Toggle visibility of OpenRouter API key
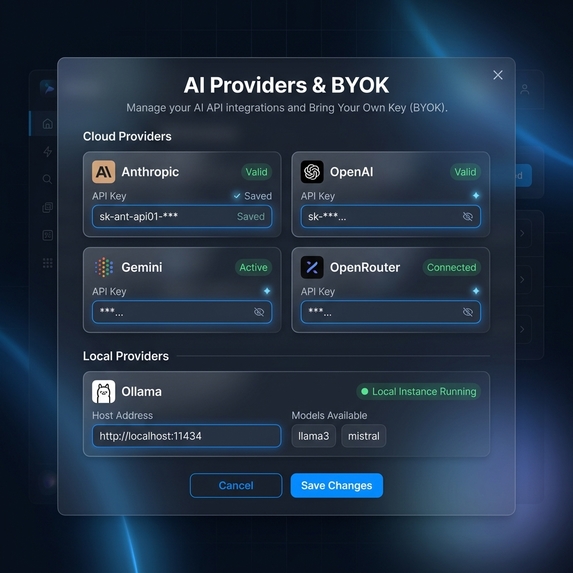The width and height of the screenshot is (573, 573). tap(468, 312)
